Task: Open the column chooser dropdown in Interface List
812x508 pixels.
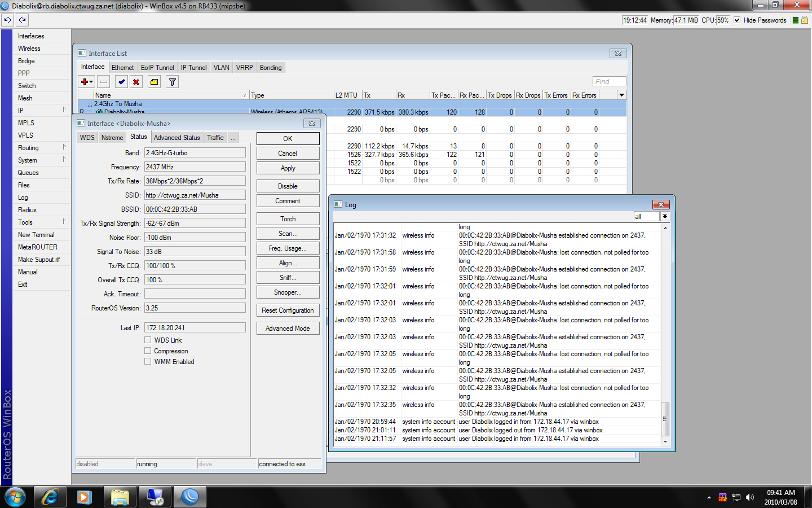Action: 621,95
